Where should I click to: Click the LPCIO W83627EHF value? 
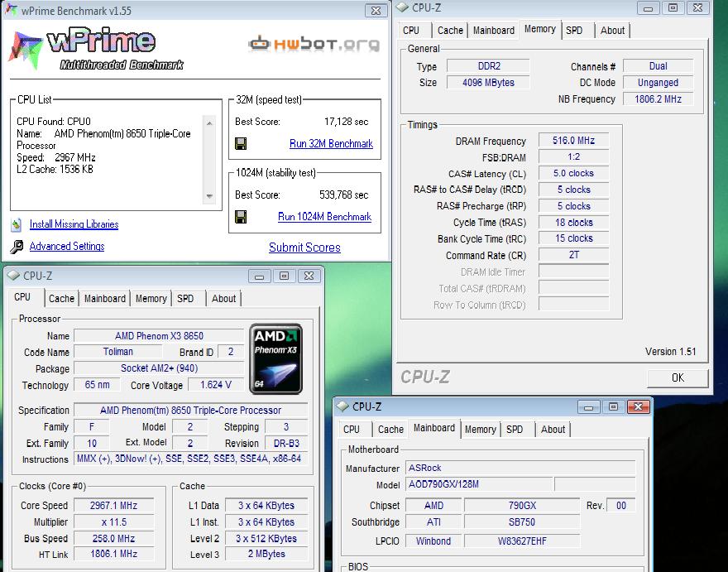(522, 541)
